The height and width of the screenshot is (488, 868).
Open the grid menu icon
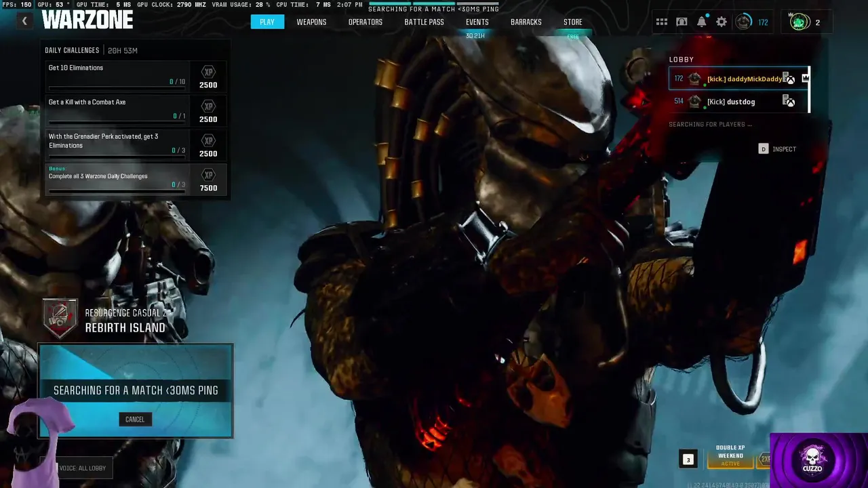pos(662,22)
